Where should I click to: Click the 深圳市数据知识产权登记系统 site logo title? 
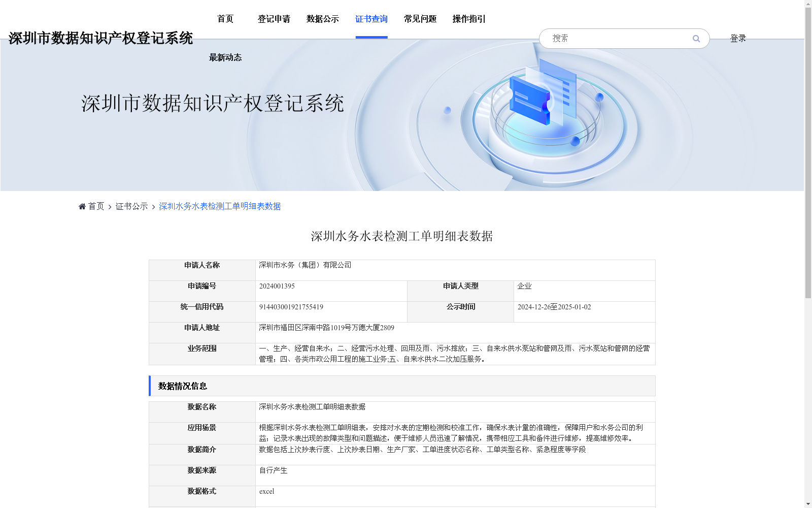coord(100,38)
